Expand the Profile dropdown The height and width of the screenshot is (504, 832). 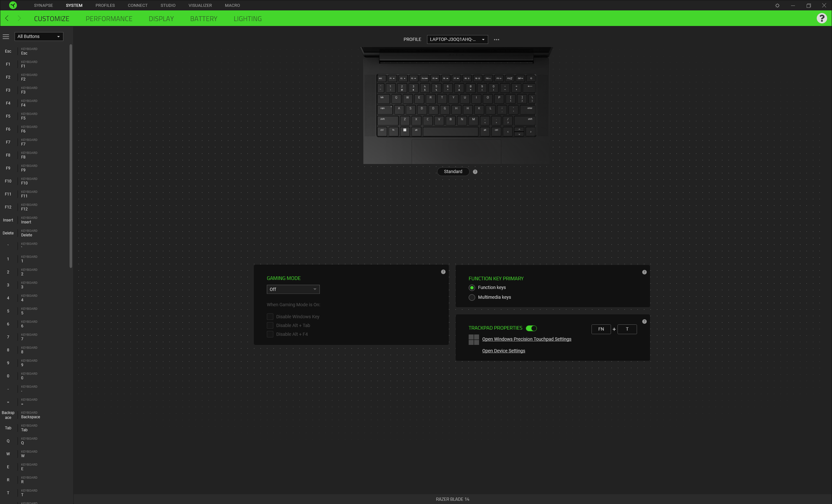(457, 39)
